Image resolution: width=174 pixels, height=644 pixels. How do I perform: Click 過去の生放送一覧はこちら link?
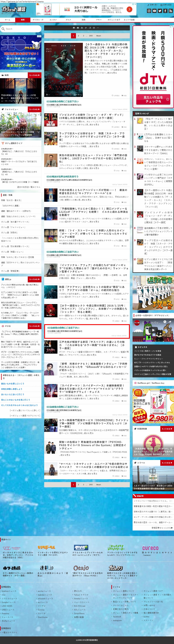[x=28, y=187]
